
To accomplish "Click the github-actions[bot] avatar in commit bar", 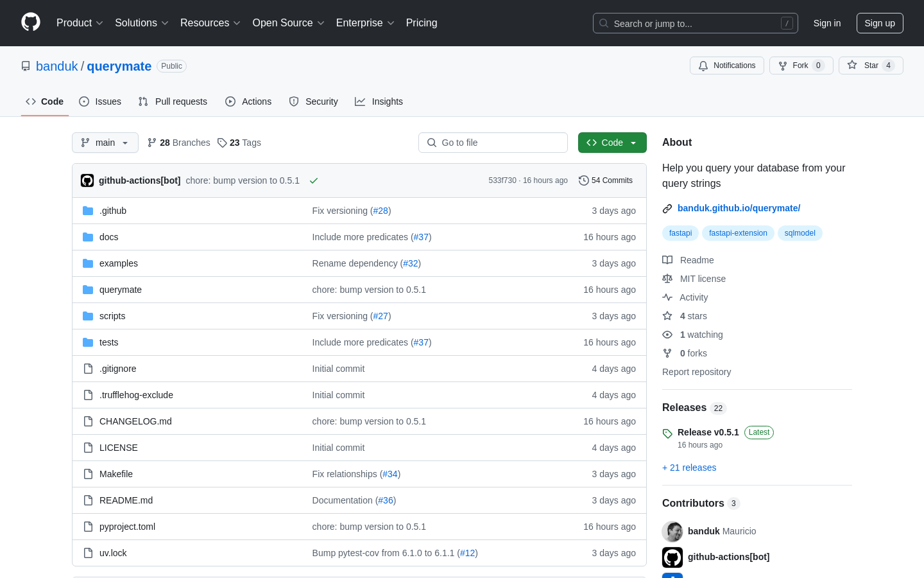I will tap(87, 180).
